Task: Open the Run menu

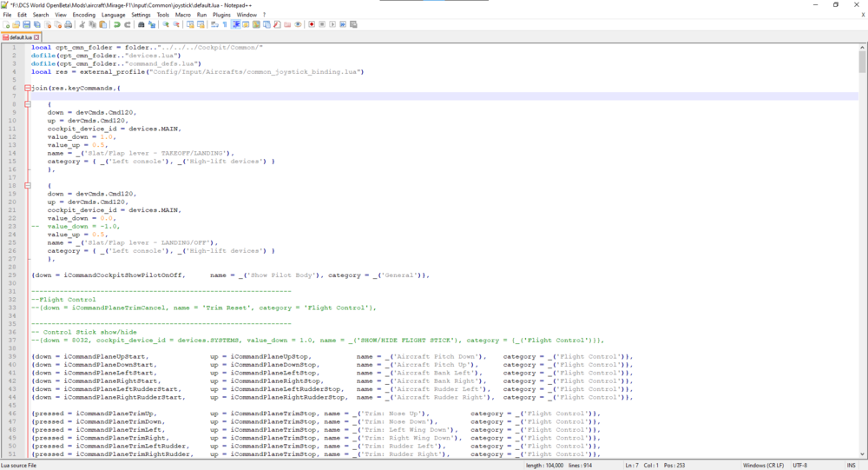Action: click(201, 15)
